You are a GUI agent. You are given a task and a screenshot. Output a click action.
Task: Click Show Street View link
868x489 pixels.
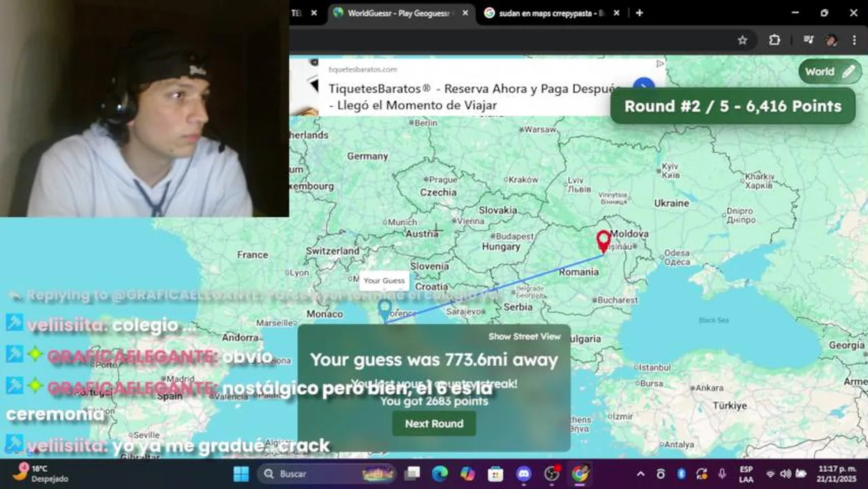click(x=524, y=336)
